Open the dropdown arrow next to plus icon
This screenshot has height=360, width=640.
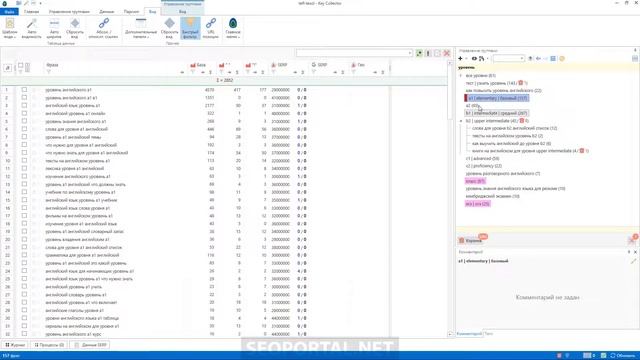click(466, 58)
